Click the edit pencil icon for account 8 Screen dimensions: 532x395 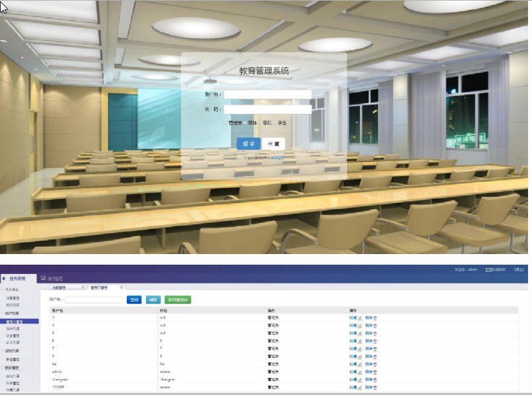tap(360, 357)
